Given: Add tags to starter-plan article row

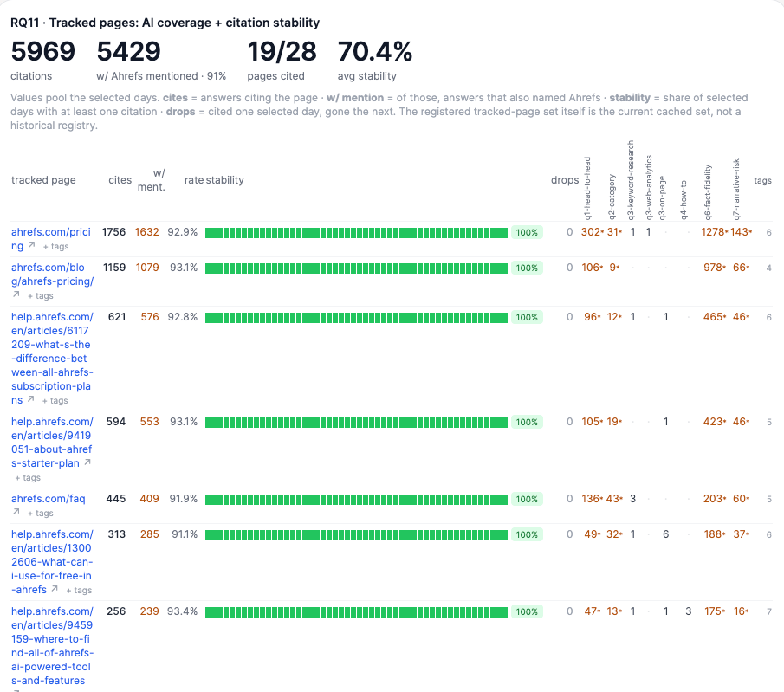Looking at the screenshot, I should (28, 477).
